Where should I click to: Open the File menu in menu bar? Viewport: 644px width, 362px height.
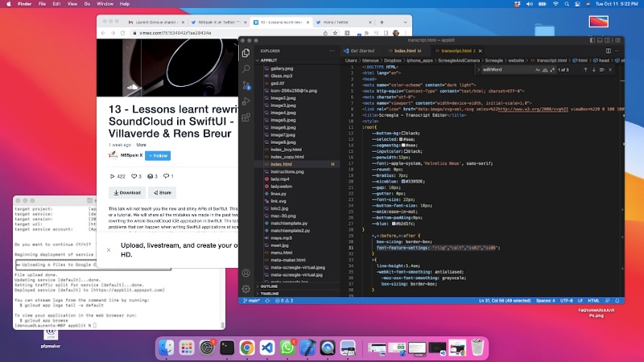coord(42,4)
